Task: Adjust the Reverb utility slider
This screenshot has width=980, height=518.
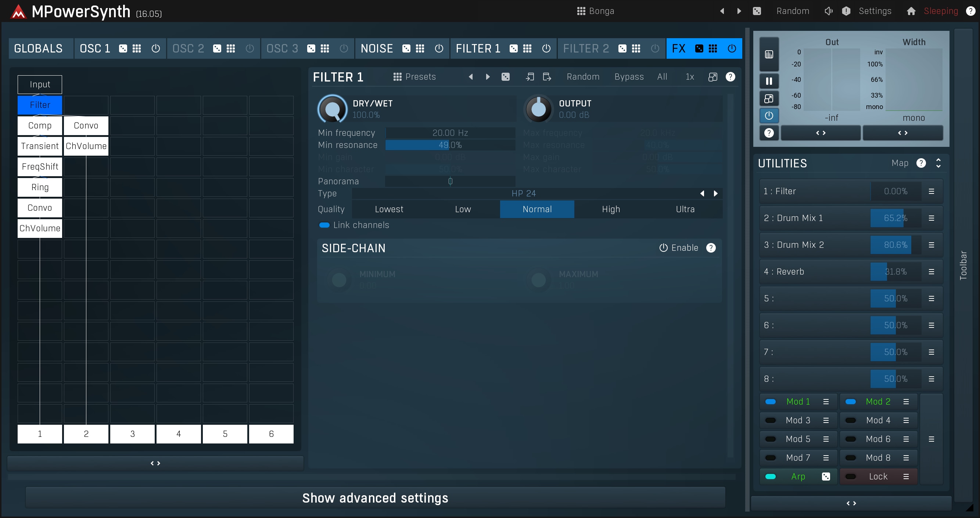Action: 895,272
